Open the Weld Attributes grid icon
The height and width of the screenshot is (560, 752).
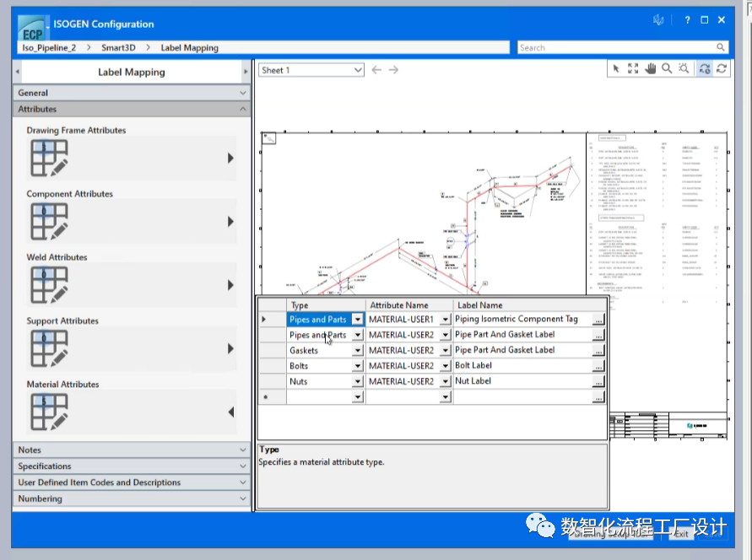click(49, 285)
